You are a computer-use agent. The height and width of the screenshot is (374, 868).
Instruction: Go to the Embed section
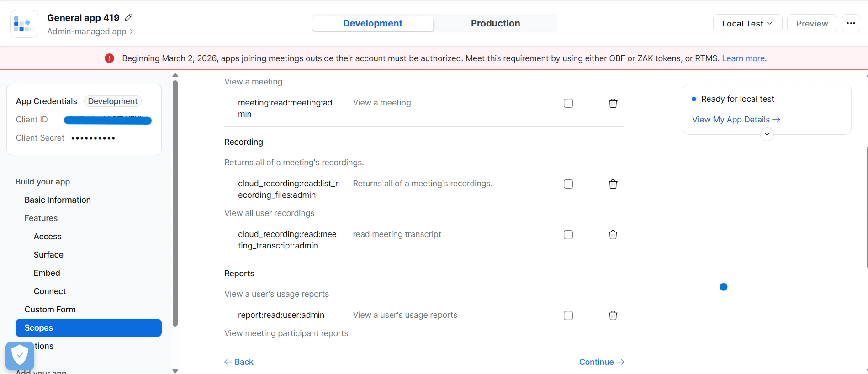click(x=47, y=273)
